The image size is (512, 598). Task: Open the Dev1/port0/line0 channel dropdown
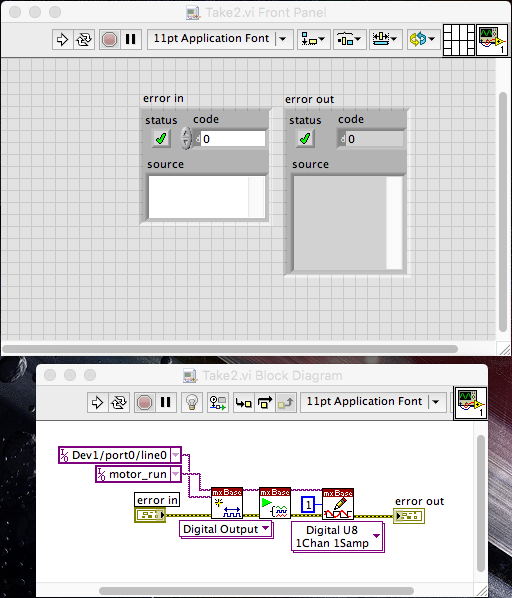pyautogui.click(x=175, y=455)
